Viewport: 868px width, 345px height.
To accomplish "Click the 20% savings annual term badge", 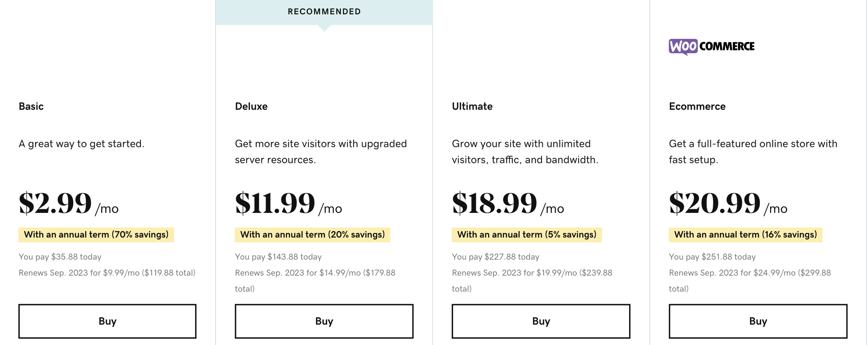I will coord(312,235).
